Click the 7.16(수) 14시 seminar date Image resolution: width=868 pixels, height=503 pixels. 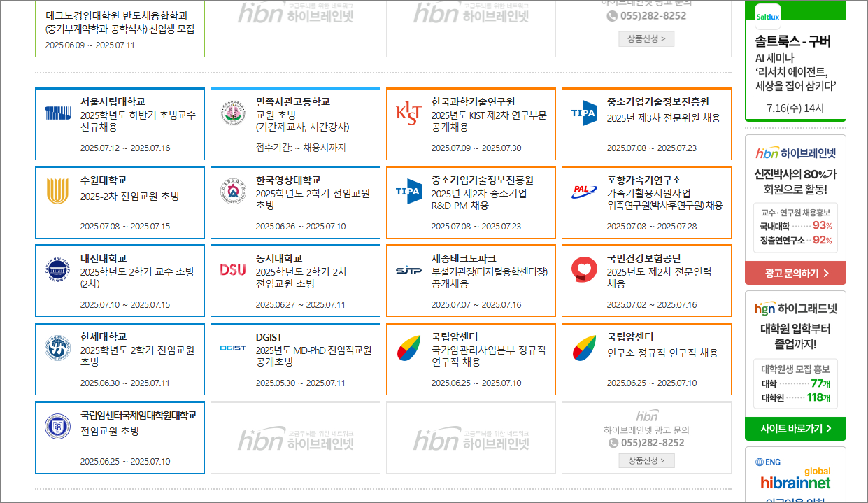click(795, 108)
